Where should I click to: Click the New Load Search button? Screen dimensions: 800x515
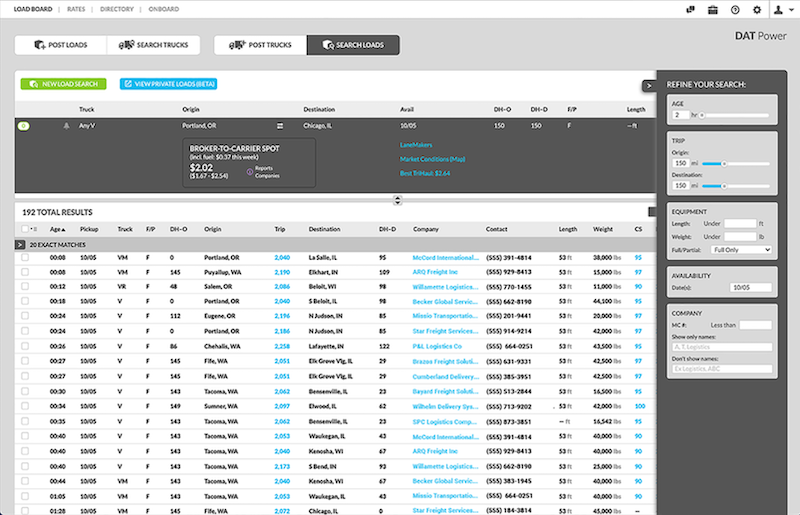tap(63, 84)
